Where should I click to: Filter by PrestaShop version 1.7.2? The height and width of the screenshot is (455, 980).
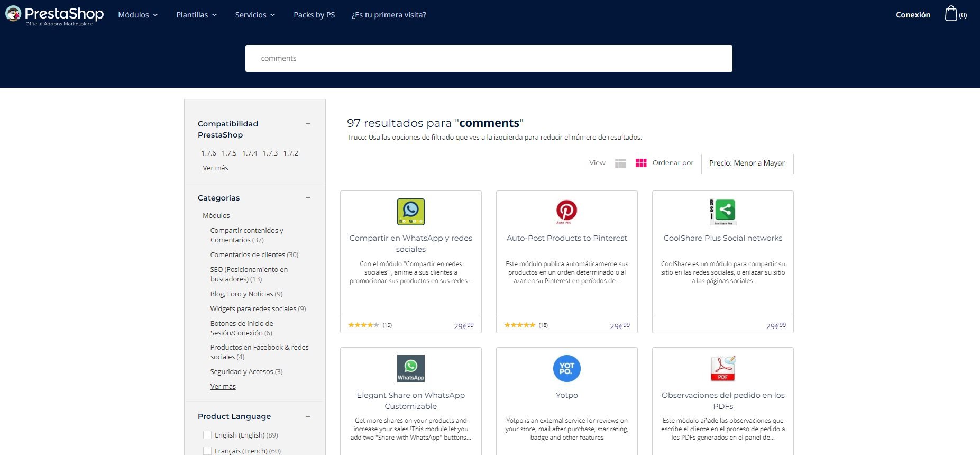point(291,153)
